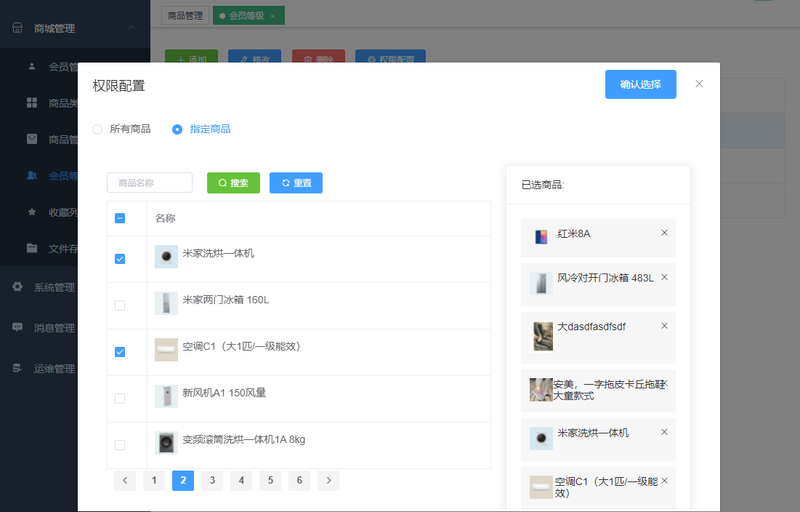800x512 pixels.
Task: Remove 安美 一字拖 item from selected
Action: pos(665,383)
